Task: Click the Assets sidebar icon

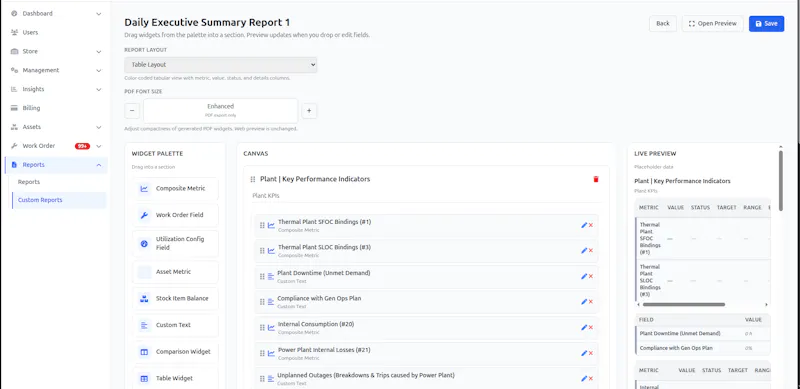Action: [x=14, y=127]
